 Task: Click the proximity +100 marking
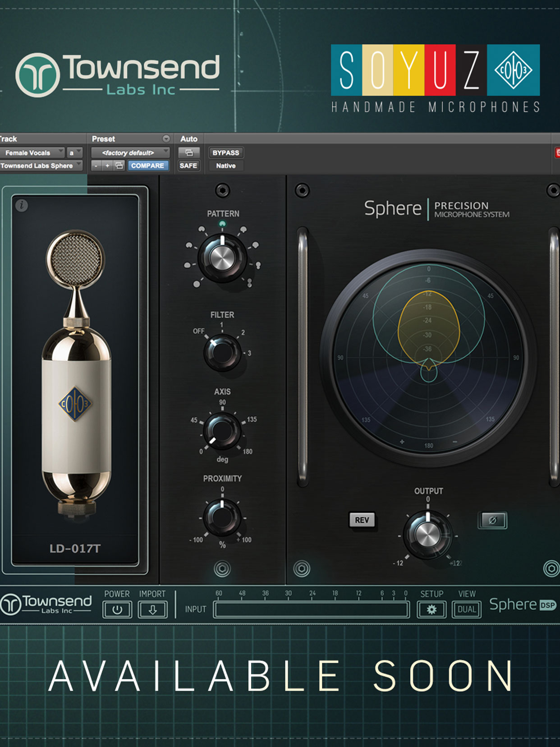point(244,540)
